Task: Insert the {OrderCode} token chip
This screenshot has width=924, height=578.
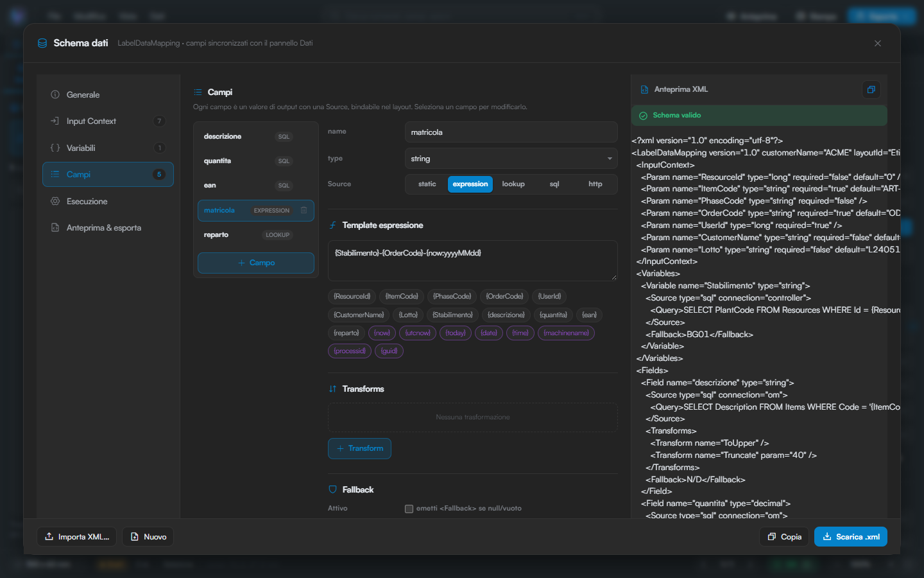Action: tap(504, 296)
